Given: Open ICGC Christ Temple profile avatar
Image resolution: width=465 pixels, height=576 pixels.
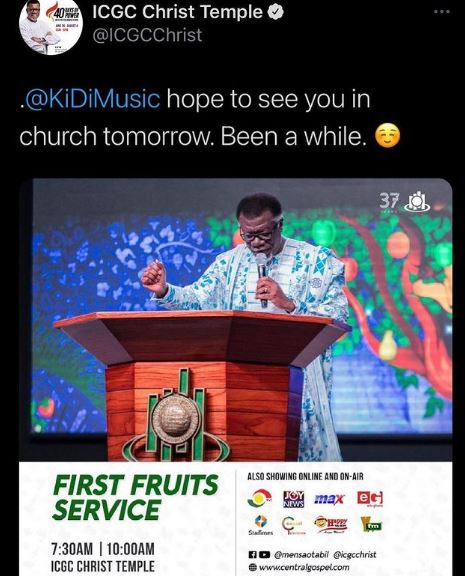Looking at the screenshot, I should point(51,25).
